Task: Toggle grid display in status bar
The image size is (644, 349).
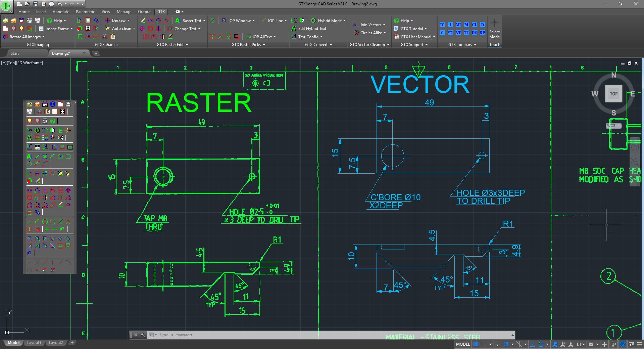Action: (476, 344)
